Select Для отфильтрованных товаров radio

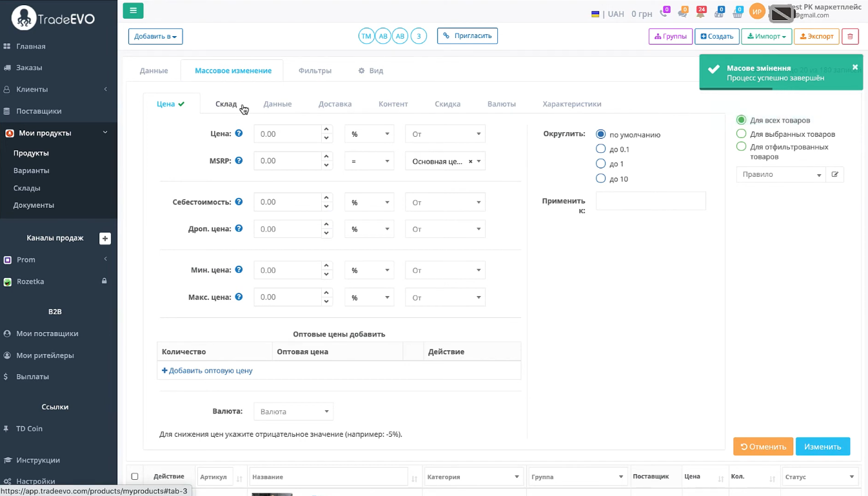pyautogui.click(x=741, y=146)
